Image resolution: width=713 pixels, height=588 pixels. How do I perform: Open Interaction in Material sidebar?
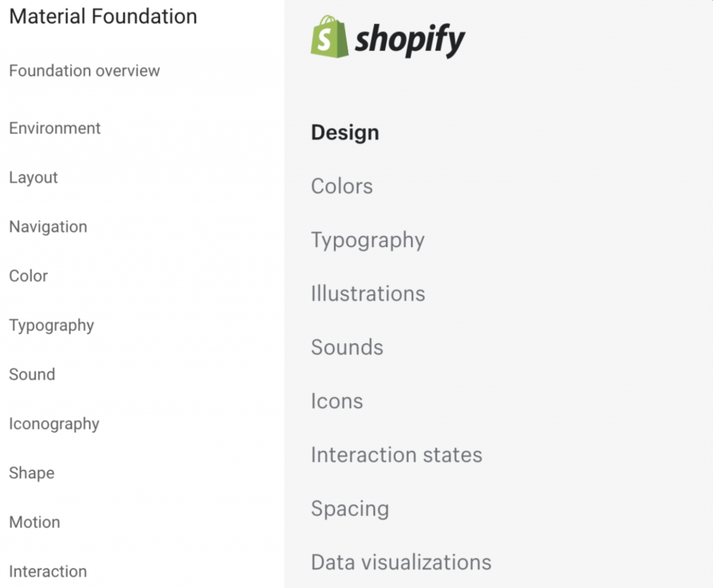(48, 572)
